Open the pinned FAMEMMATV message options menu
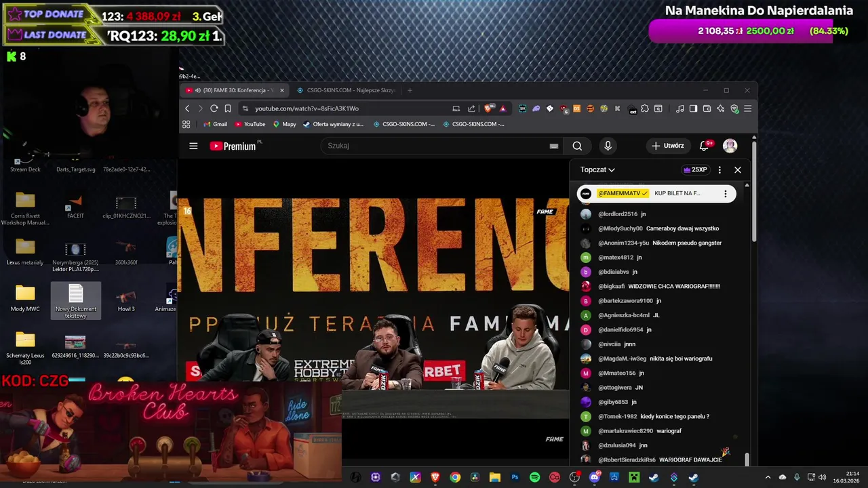The image size is (868, 488). tap(725, 194)
